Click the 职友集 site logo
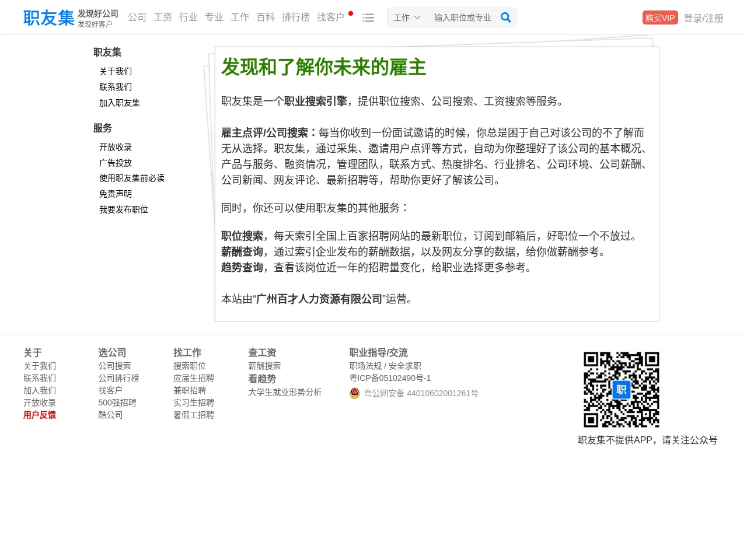Image resolution: width=747 pixels, height=560 pixels. tap(49, 17)
